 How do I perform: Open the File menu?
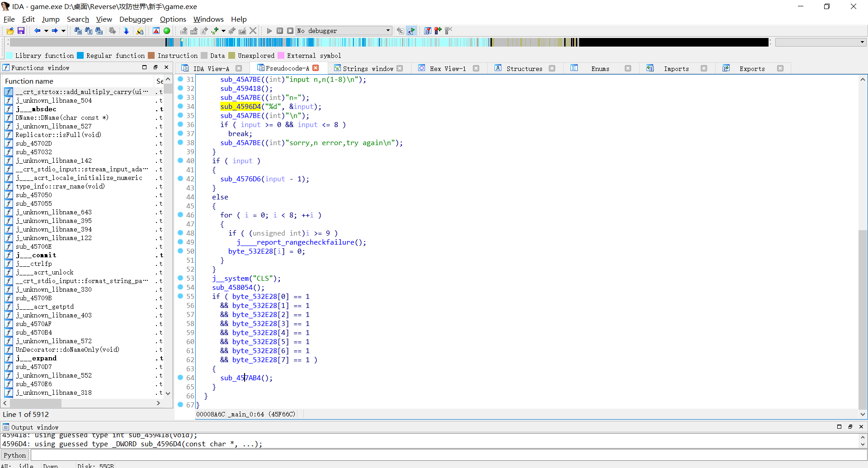9,19
